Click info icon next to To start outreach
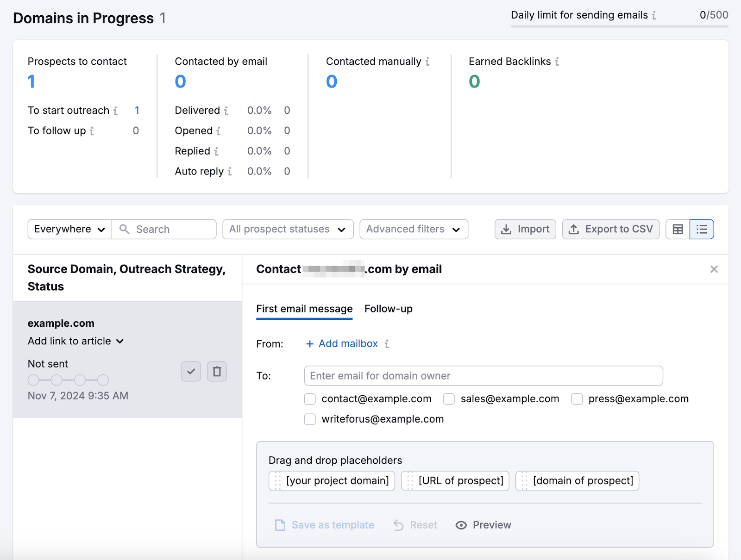 (x=115, y=111)
